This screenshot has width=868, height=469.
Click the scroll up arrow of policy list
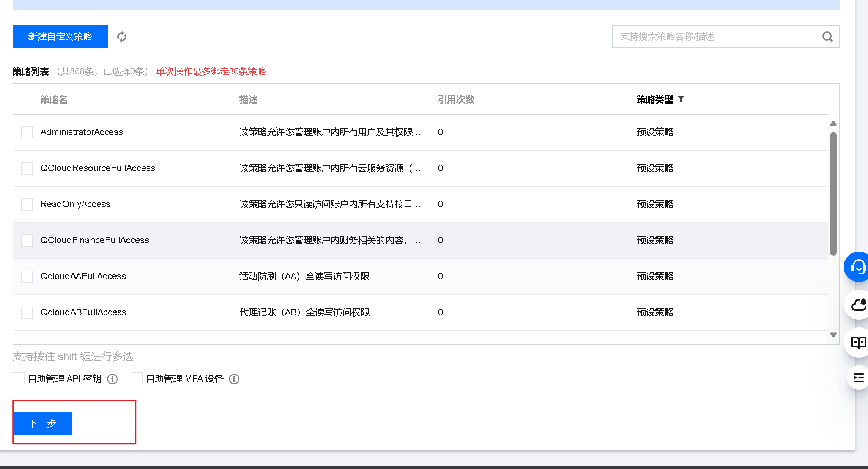833,123
